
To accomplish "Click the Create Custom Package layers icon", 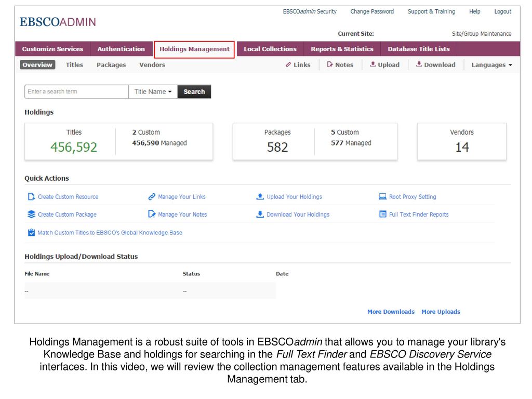I will click(x=31, y=214).
